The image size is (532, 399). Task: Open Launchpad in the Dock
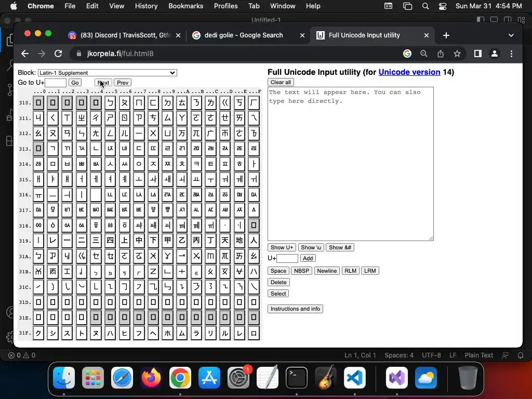point(93,377)
